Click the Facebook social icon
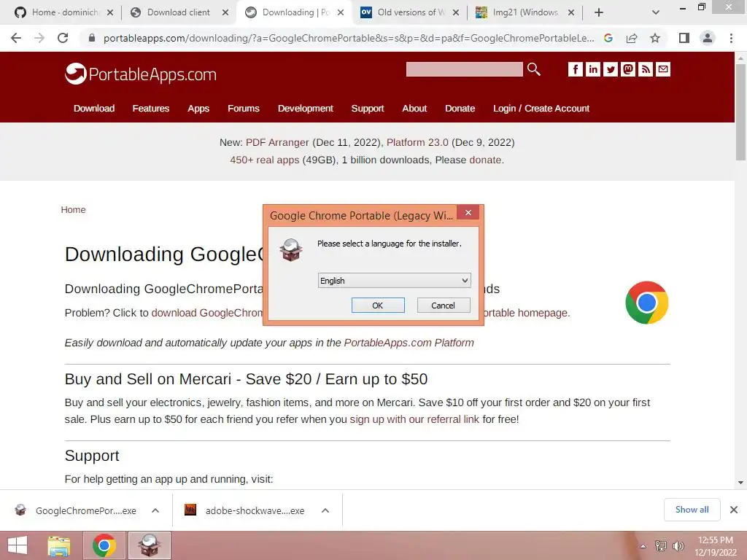This screenshot has width=747, height=560. pos(575,69)
